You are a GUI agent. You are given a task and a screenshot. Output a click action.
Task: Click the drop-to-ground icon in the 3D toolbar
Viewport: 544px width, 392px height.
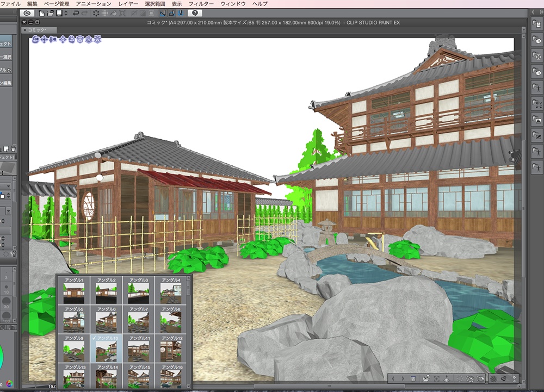tap(447, 379)
